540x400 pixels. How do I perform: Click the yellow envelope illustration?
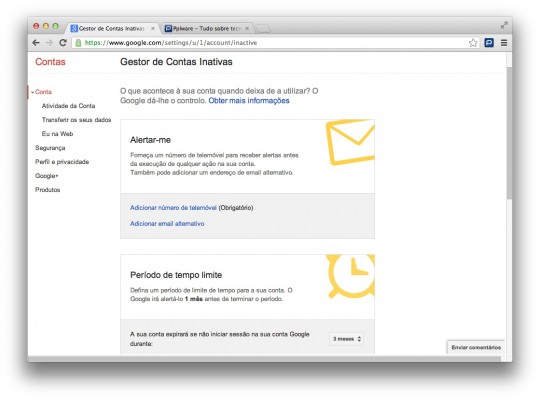click(x=350, y=142)
